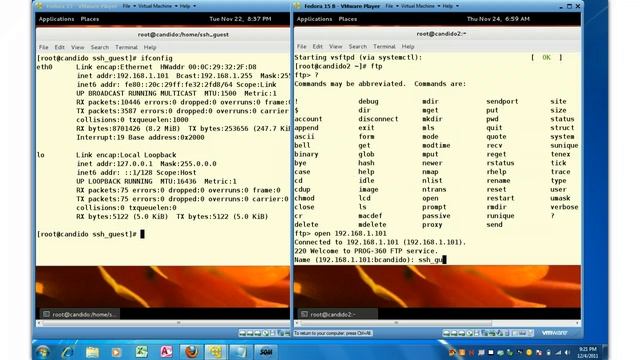Open Help menu in root@candido2 terminal
This screenshot has height=360, width=640.
pos(408,47)
